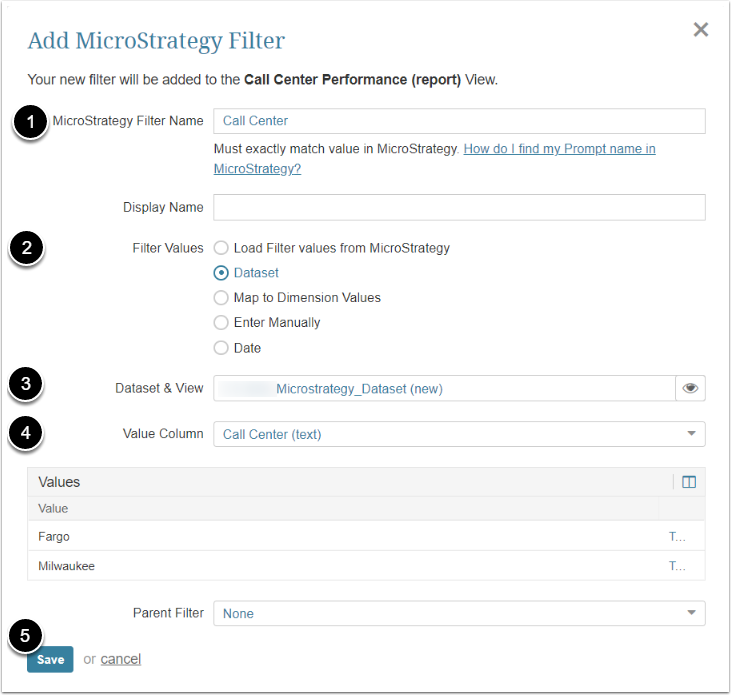Close the Add MicroStrategy Filter dialog

[701, 30]
